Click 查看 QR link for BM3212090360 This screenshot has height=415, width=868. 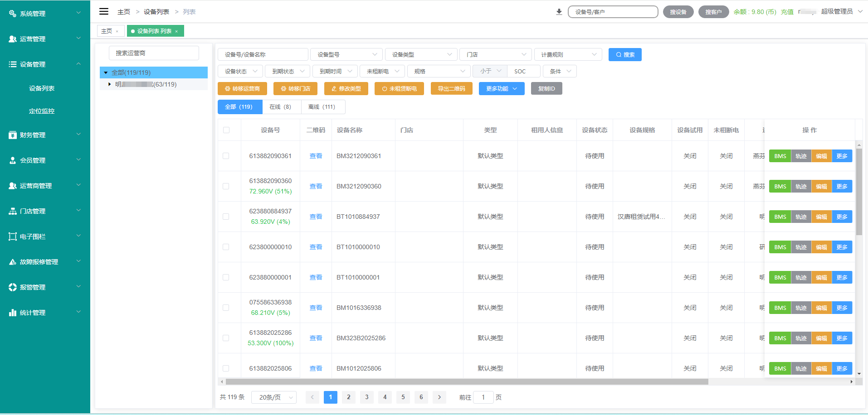click(316, 186)
